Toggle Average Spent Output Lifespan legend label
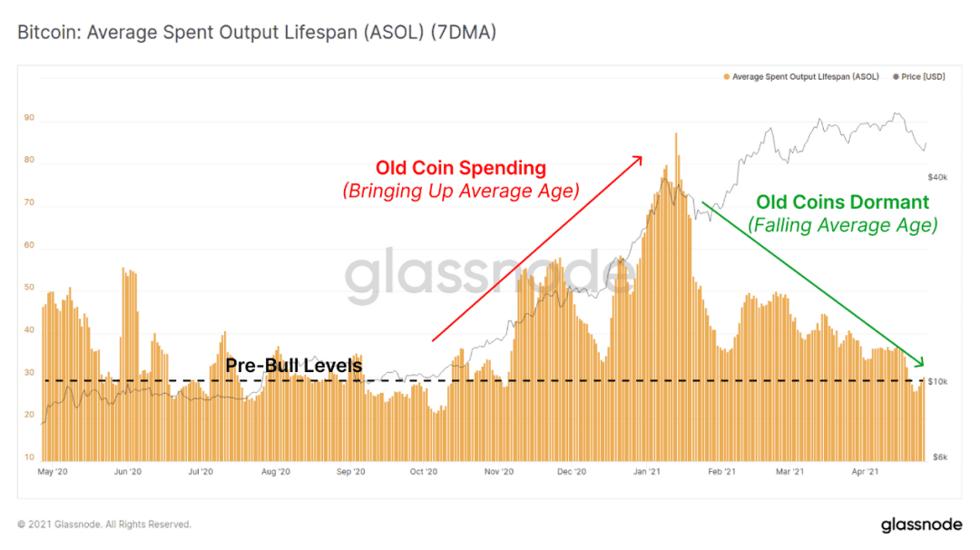The image size is (980, 550). pos(805,77)
